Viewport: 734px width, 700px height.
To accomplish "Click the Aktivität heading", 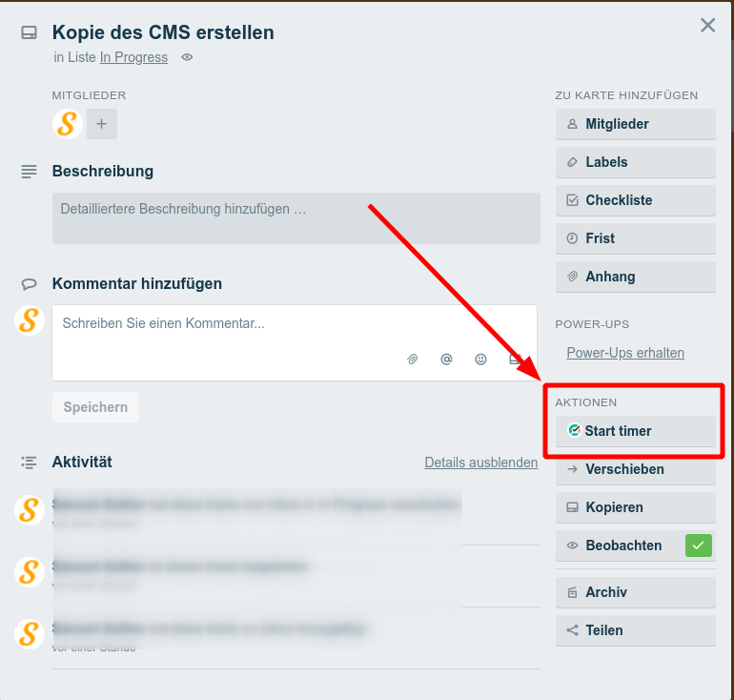I will pyautogui.click(x=82, y=463).
